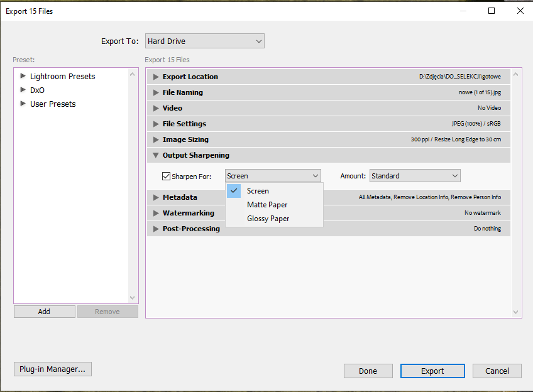This screenshot has width=533, height=392.
Task: Expand the User Presets folder
Action: [23, 104]
